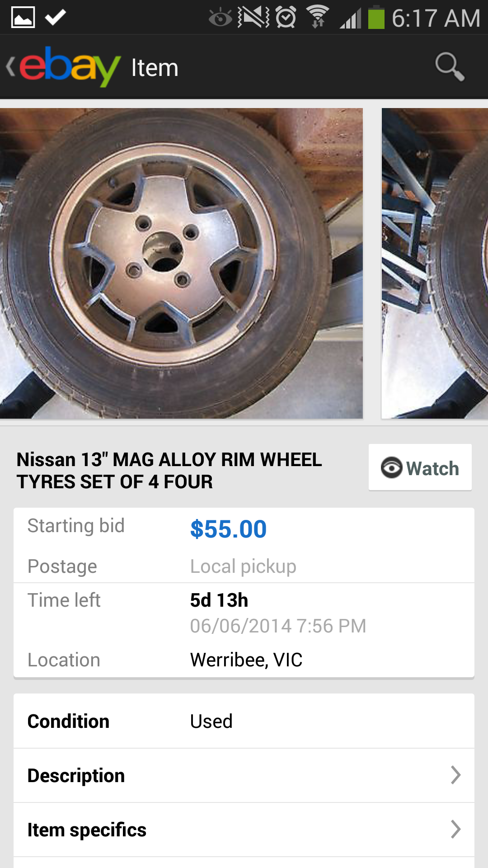Tap the alarm clock status icon
488x868 pixels.
click(x=286, y=18)
